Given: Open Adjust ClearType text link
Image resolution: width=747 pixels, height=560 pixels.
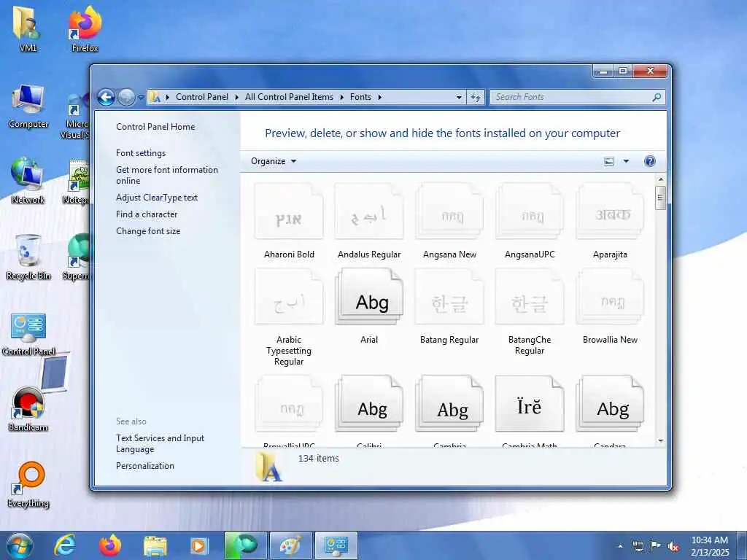Looking at the screenshot, I should 157,198.
